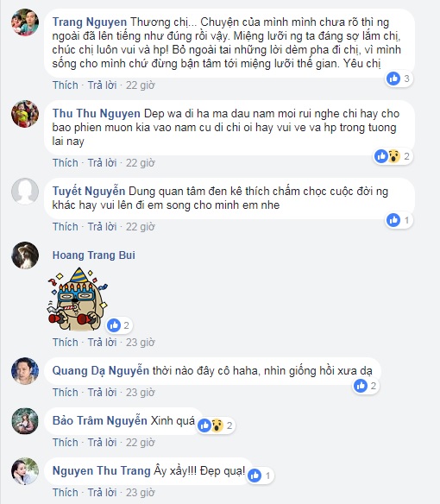Open Thu Thu Nguyen's profile name link
Screen dimensions: 440x504
97,113
